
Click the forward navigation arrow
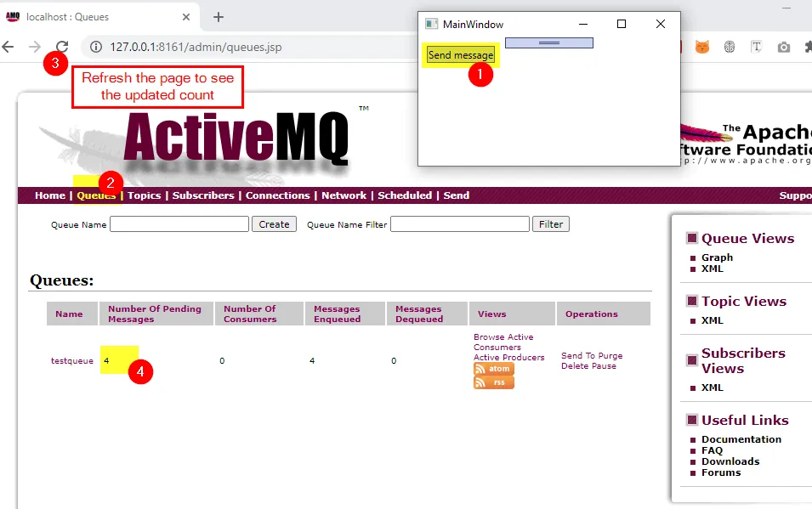pos(35,47)
